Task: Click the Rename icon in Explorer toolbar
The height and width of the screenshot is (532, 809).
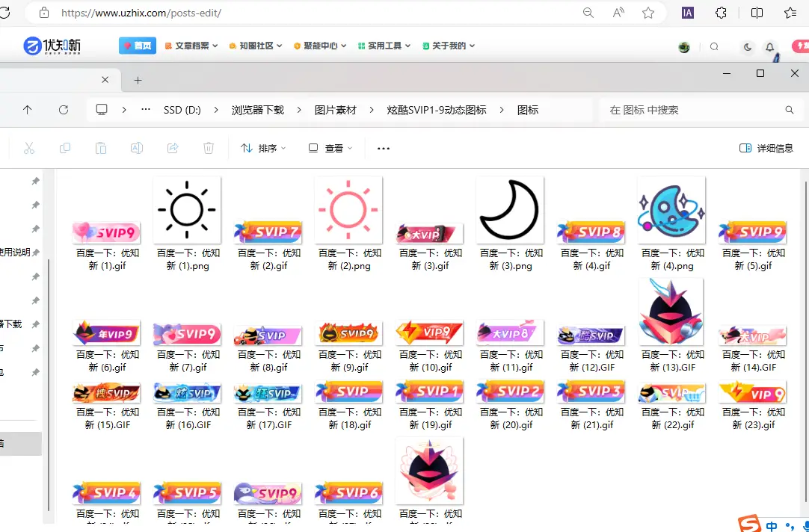Action: coord(137,149)
